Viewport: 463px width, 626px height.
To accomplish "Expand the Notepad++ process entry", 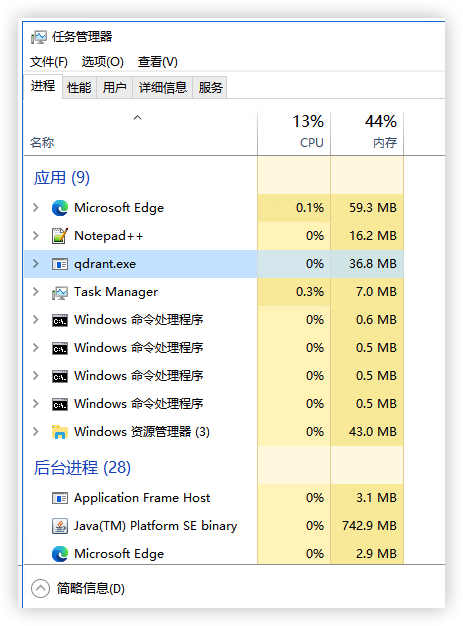I will click(x=36, y=236).
